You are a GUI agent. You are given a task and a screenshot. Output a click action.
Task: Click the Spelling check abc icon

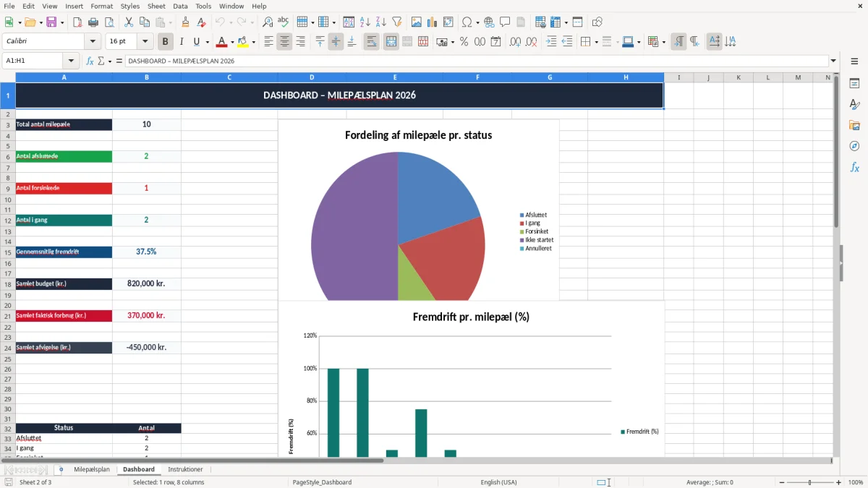284,22
